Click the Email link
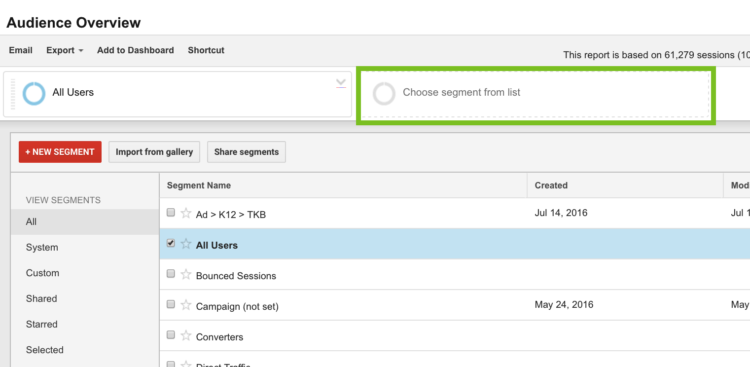The width and height of the screenshot is (750, 367). 21,50
